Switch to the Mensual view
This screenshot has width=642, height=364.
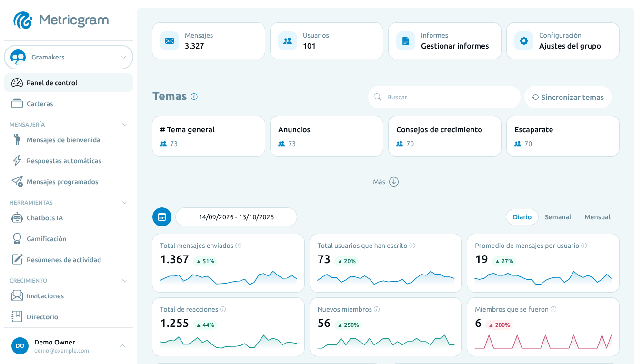coord(597,217)
